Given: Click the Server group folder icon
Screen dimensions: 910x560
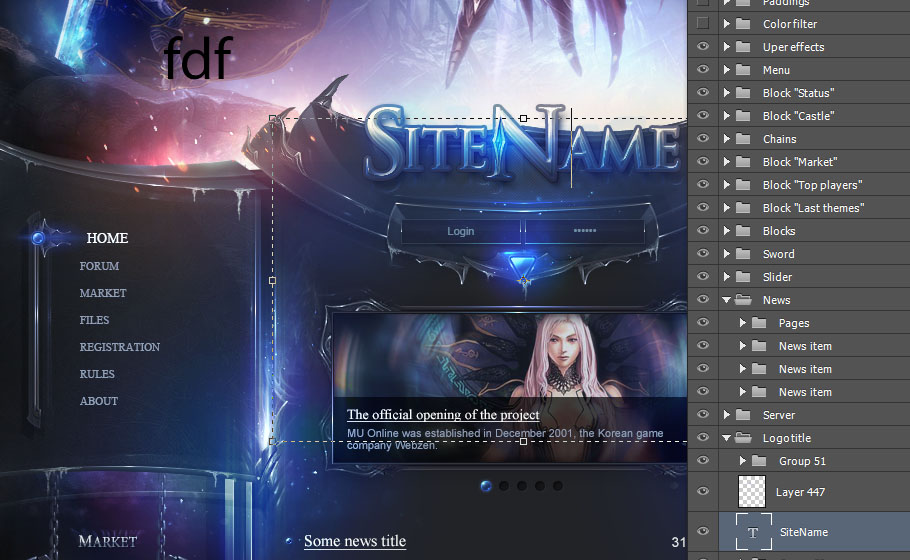Looking at the screenshot, I should coord(743,415).
